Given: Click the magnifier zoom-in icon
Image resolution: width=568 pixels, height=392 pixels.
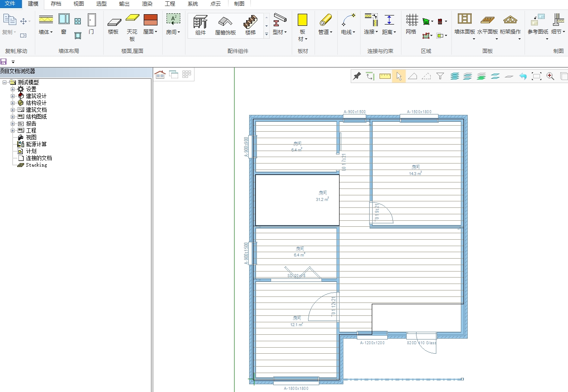Looking at the screenshot, I should click(x=550, y=76).
